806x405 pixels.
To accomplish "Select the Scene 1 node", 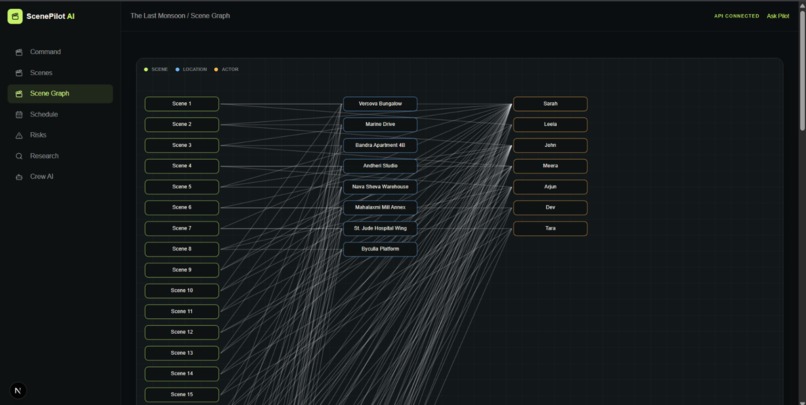I will click(x=182, y=104).
